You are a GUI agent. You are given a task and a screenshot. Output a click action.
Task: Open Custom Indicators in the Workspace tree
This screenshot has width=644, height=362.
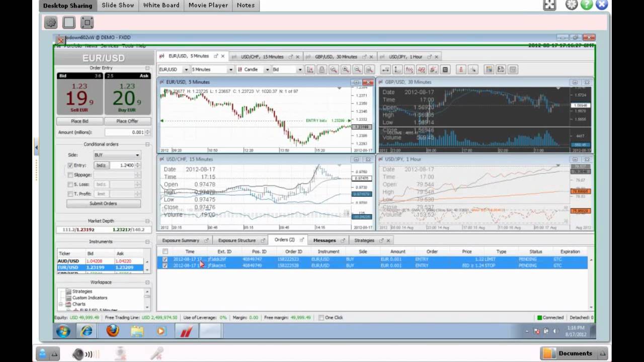[90, 298]
